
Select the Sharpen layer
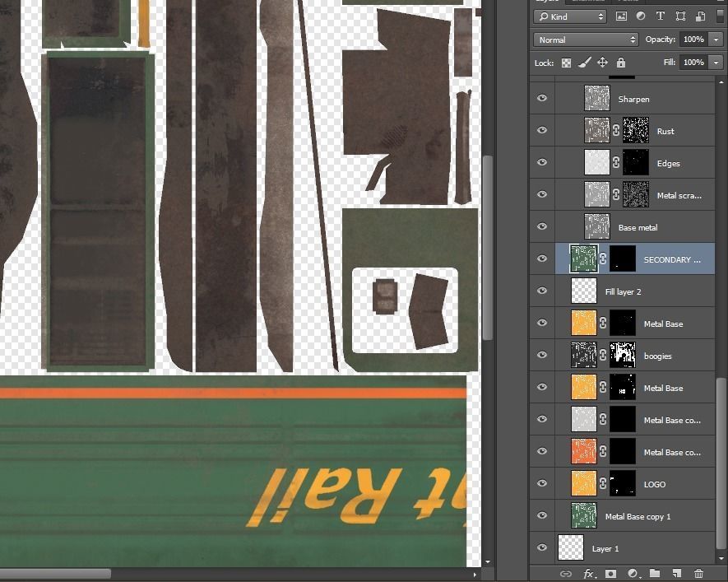point(635,99)
